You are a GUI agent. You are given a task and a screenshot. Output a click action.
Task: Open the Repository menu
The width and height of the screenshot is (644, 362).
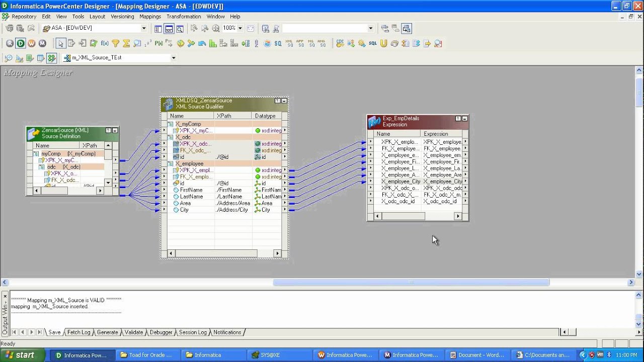pos(24,17)
